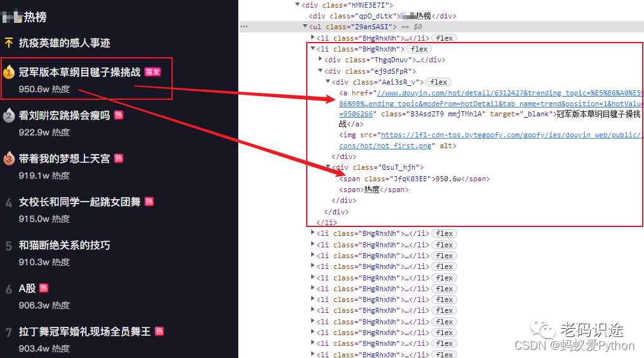Viewport: 644px width, 358px height.
Task: Open hot topic 抗疫英雄的感人事迹
Action: [x=65, y=43]
